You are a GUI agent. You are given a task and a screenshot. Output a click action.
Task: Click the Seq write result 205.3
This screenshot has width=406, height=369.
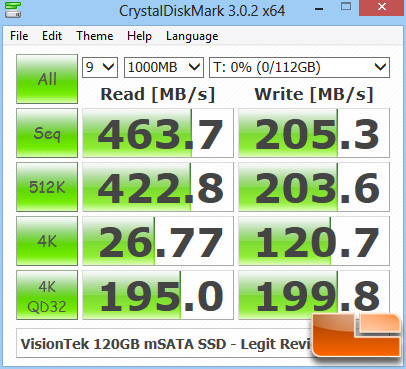pos(314,133)
